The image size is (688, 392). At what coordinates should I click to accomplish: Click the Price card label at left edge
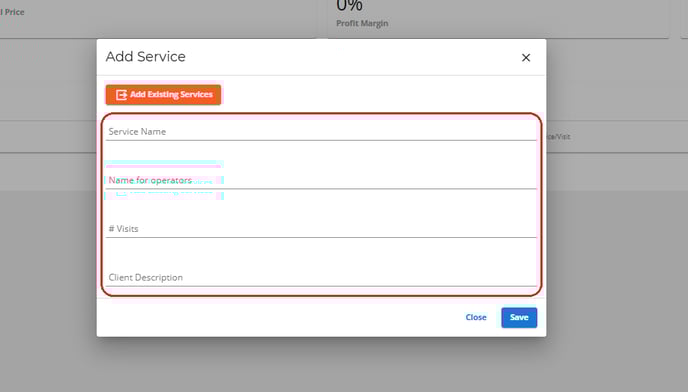(x=12, y=12)
